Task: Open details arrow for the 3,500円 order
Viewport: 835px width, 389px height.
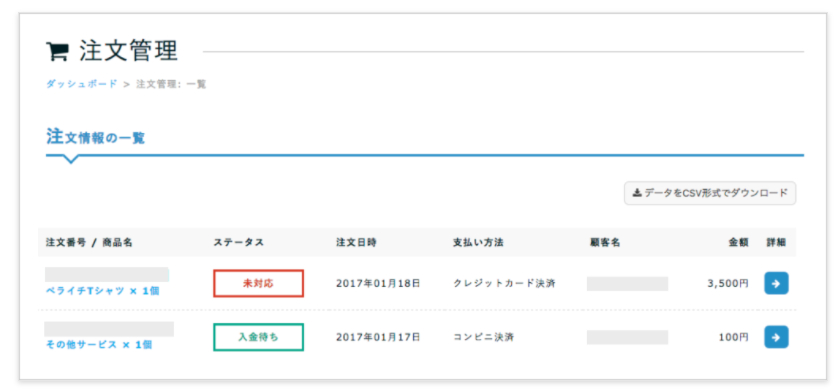Action: point(776,283)
